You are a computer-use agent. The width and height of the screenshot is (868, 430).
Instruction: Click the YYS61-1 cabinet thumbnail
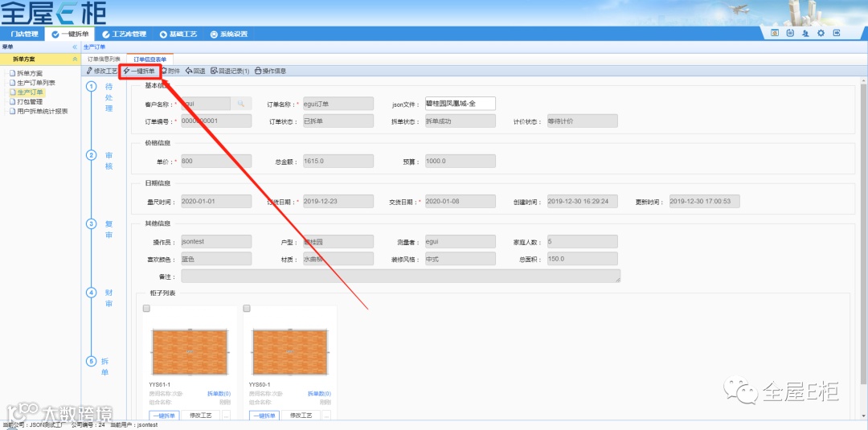point(190,352)
